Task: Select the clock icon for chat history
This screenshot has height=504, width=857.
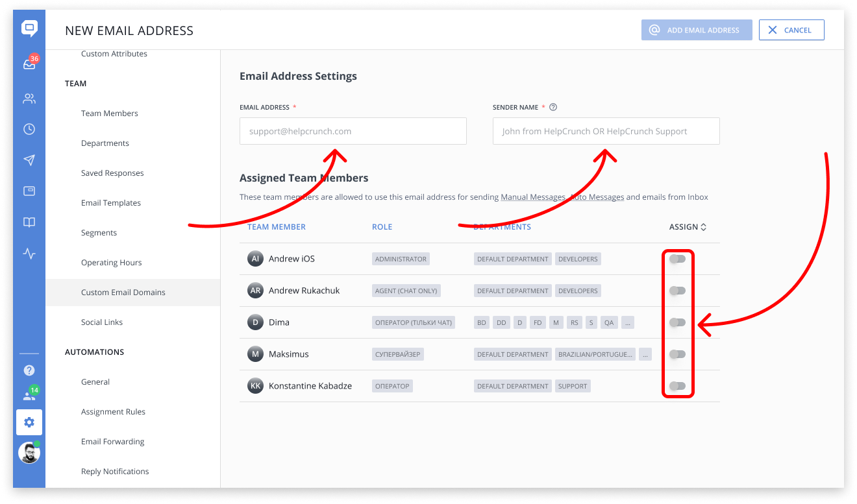Action: click(x=29, y=129)
